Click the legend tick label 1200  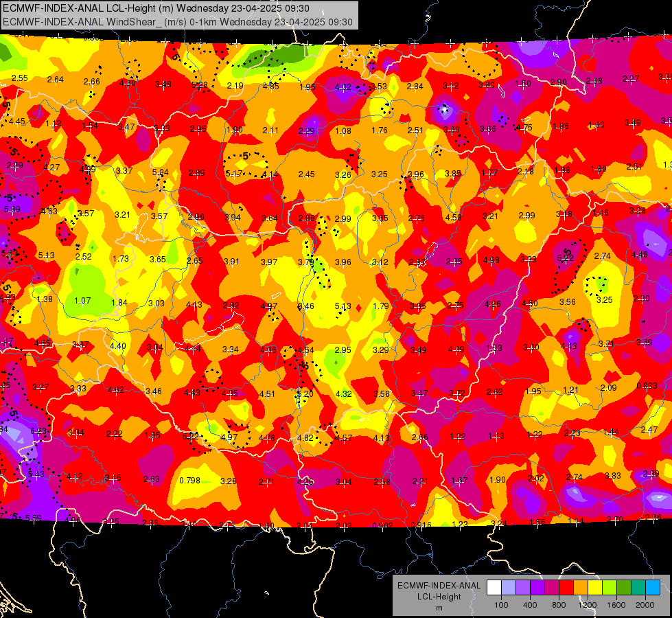pos(587,605)
